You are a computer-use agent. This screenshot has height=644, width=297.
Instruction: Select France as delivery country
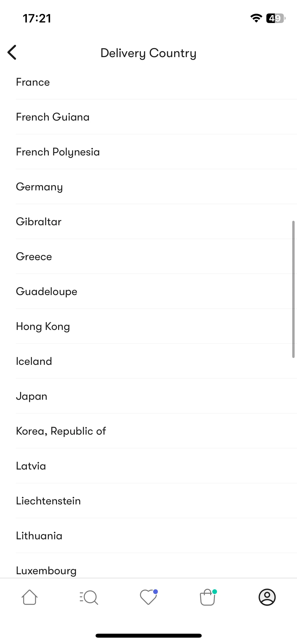pos(156,82)
